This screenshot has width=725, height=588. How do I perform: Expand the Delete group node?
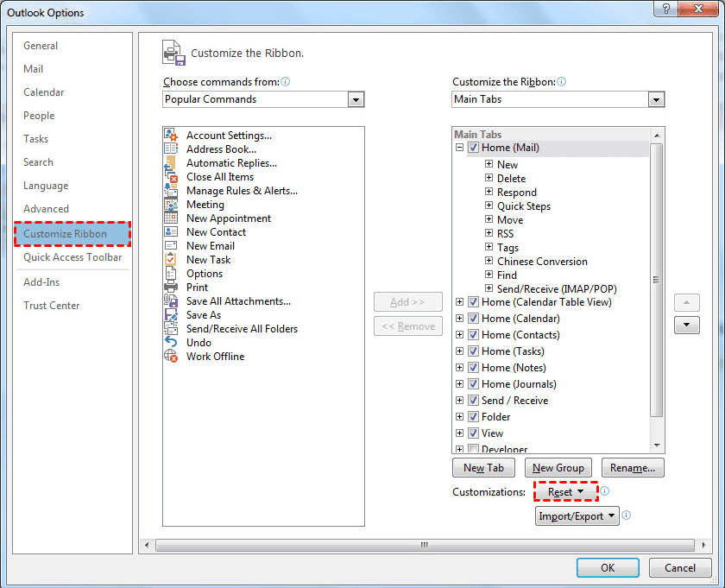click(x=489, y=178)
